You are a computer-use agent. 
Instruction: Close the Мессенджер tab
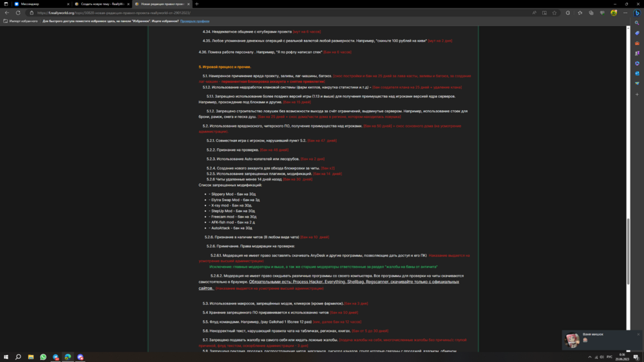(x=68, y=4)
